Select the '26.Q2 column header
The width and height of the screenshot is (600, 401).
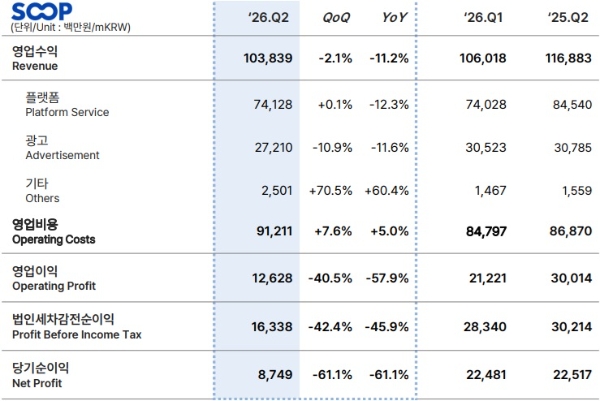pos(268,17)
